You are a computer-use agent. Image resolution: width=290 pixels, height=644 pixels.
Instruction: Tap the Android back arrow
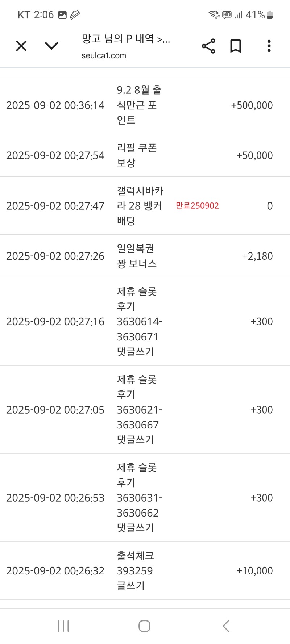click(x=226, y=626)
